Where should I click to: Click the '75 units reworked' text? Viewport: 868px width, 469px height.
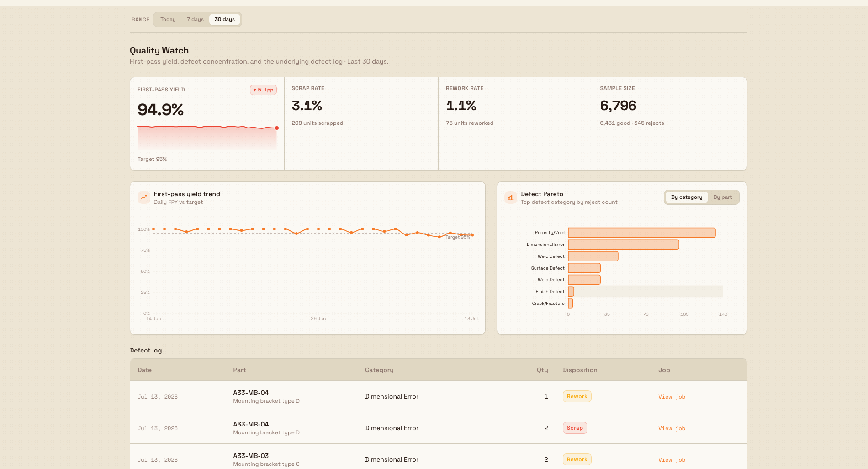click(470, 123)
